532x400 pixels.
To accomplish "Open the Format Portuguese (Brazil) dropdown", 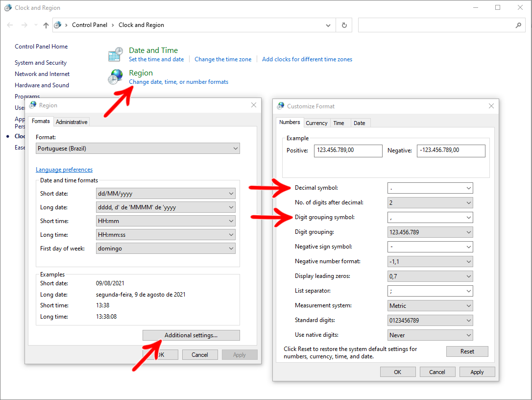I will (138, 149).
